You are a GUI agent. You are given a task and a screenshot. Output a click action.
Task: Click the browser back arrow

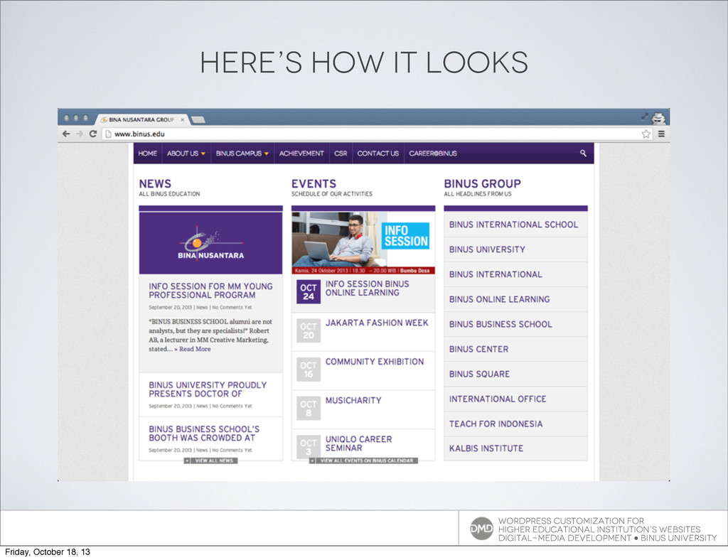coord(66,134)
